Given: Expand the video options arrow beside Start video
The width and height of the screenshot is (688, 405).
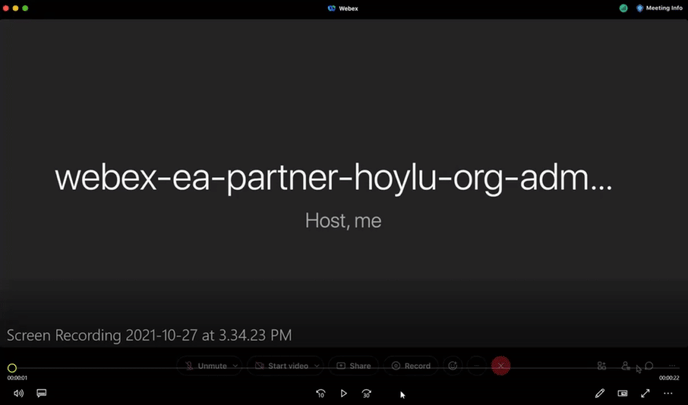Looking at the screenshot, I should click(317, 366).
